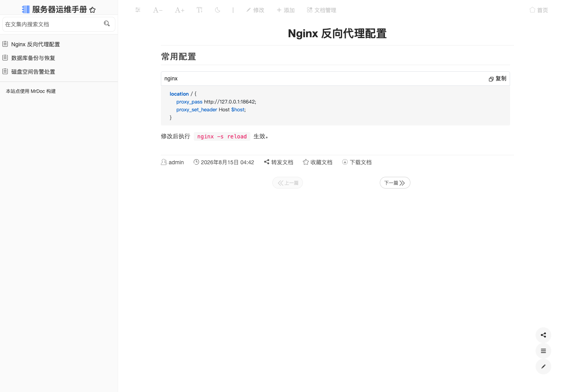Open the floating table-of-contents list icon

[543, 351]
